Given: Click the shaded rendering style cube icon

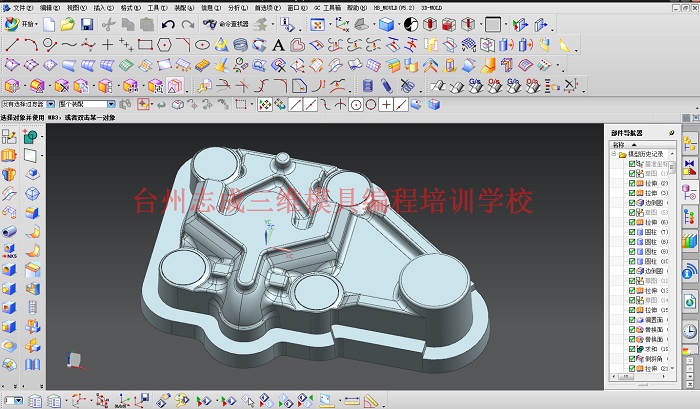Looking at the screenshot, I should [x=386, y=25].
